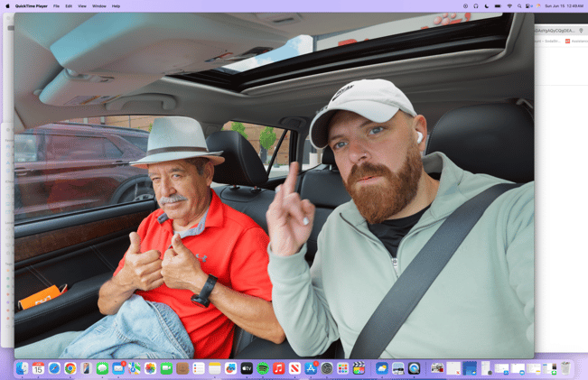Open Preview from the Dock
Image resolution: width=588 pixels, height=380 pixels.
[x=398, y=368]
